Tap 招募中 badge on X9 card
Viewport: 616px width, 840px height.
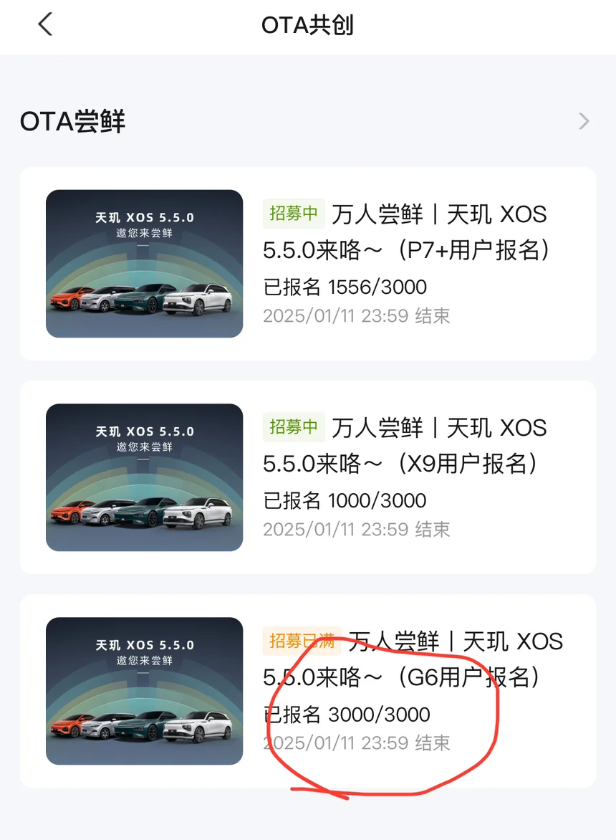294,427
